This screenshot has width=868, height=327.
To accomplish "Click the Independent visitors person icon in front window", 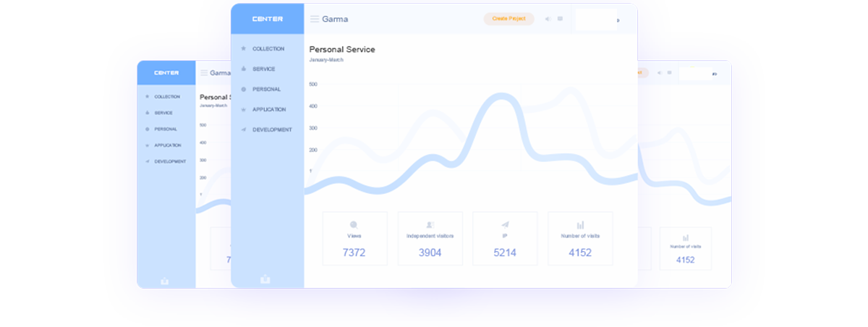I will pos(430,225).
